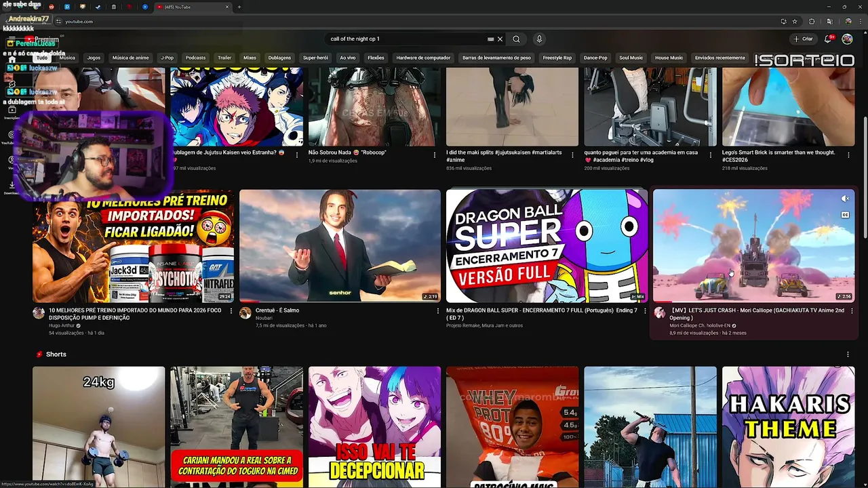Open more options for maki splits video
The height and width of the screenshot is (488, 868).
pyautogui.click(x=572, y=155)
